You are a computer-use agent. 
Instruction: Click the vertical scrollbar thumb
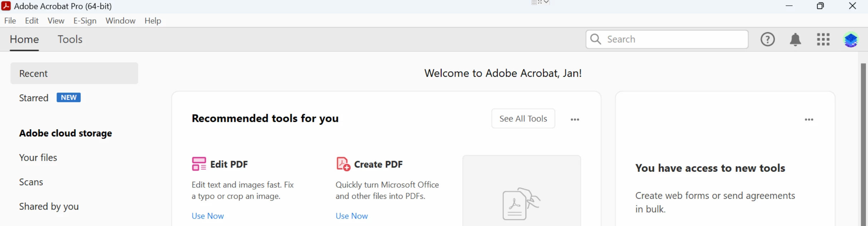[863, 145]
